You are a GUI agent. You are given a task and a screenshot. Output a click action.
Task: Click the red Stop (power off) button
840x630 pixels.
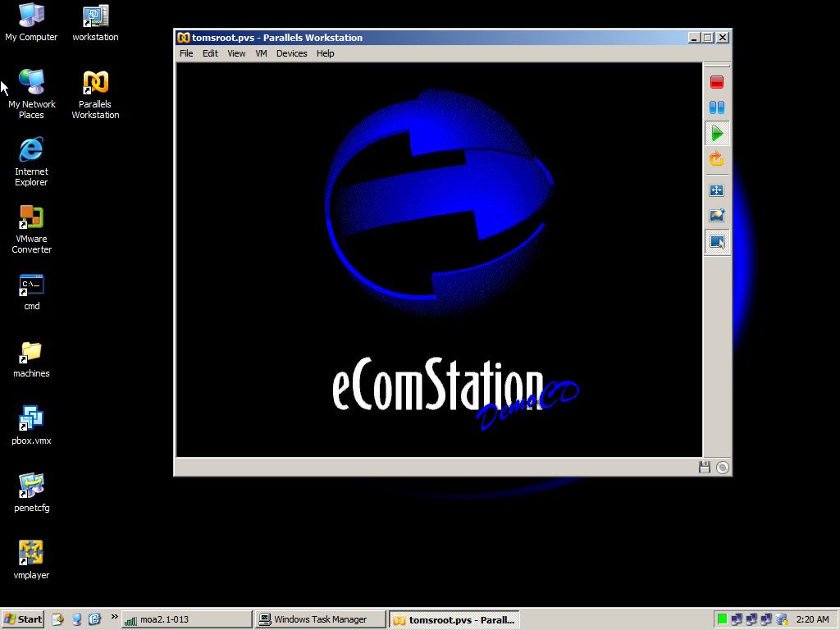pos(716,82)
